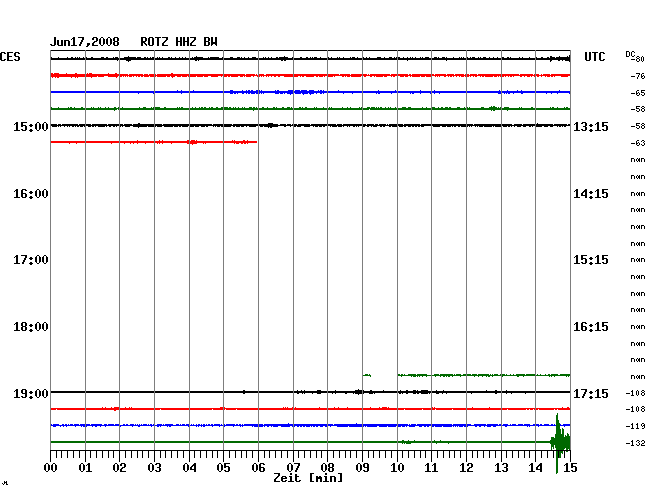
Task: Select minute tick label 09
Action: [362, 468]
